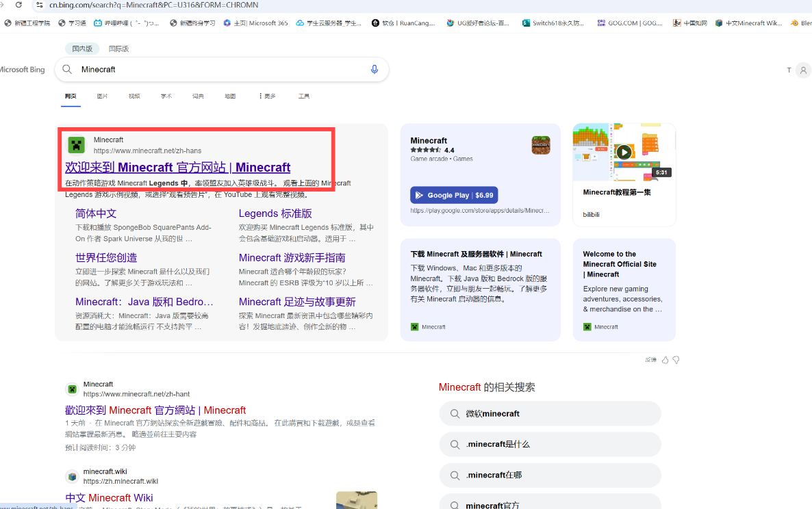Click the Minecraft search input field

point(221,69)
